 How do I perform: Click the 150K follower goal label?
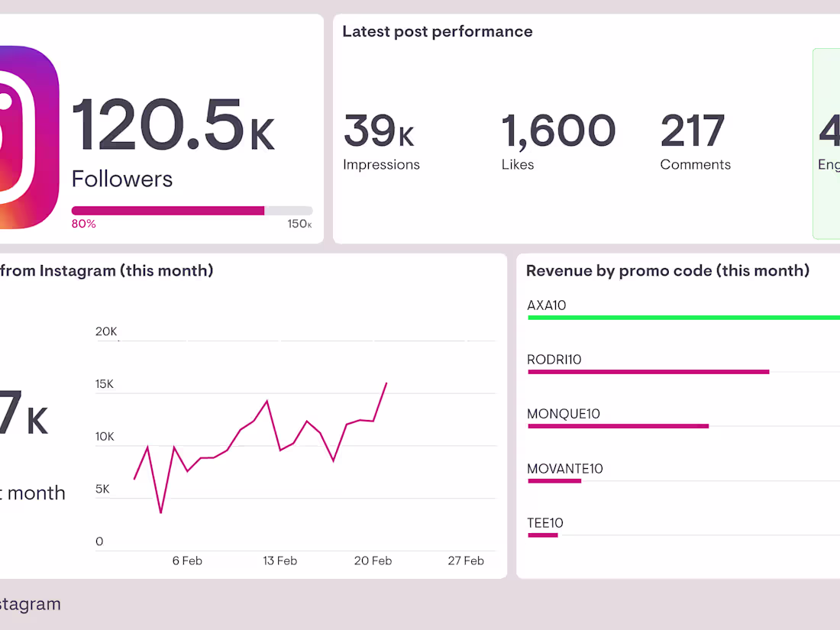tap(299, 223)
